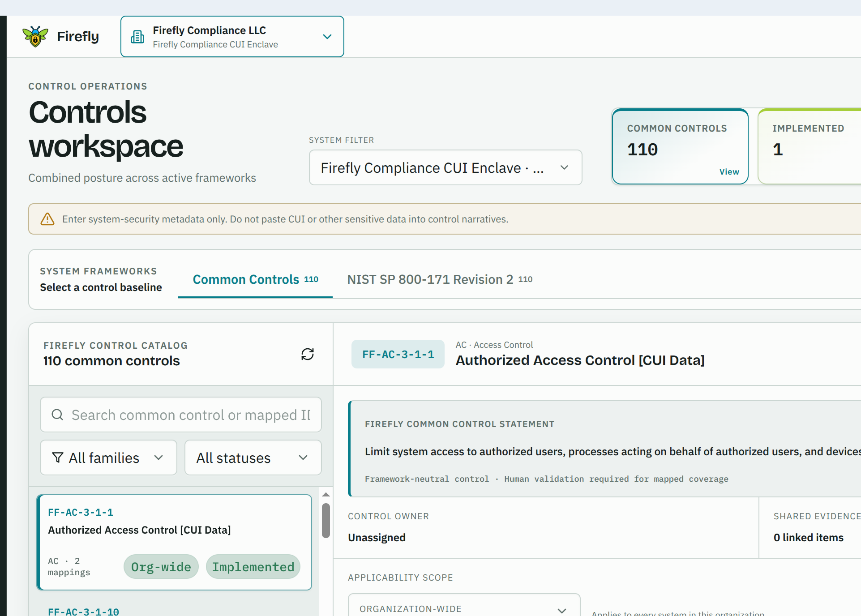Click the catalog list scrollbar thumb
The image size is (861, 616).
[x=326, y=520]
